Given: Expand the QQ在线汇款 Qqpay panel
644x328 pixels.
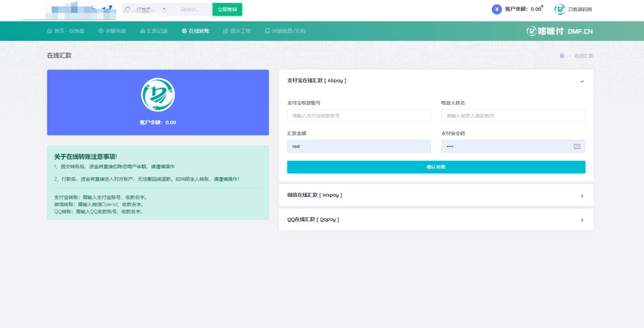Looking at the screenshot, I should (436, 220).
